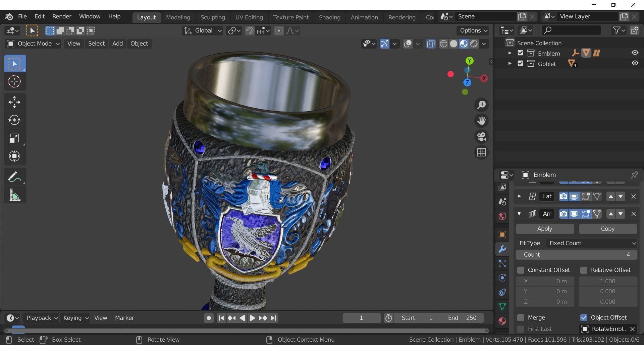Select the Scale tool
The width and height of the screenshot is (644, 345).
tap(15, 138)
